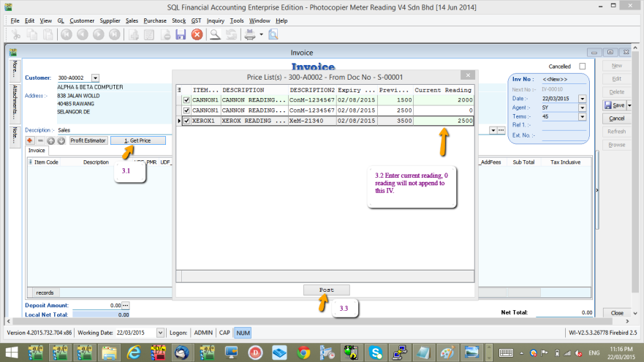This screenshot has height=362, width=644.
Task: Open the Attachments side tab
Action: pyautogui.click(x=15, y=97)
